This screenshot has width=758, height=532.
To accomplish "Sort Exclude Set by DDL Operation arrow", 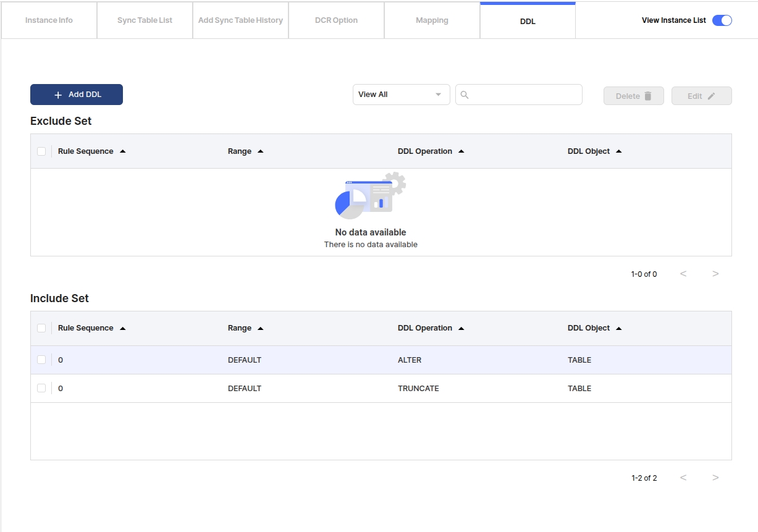I will [461, 151].
